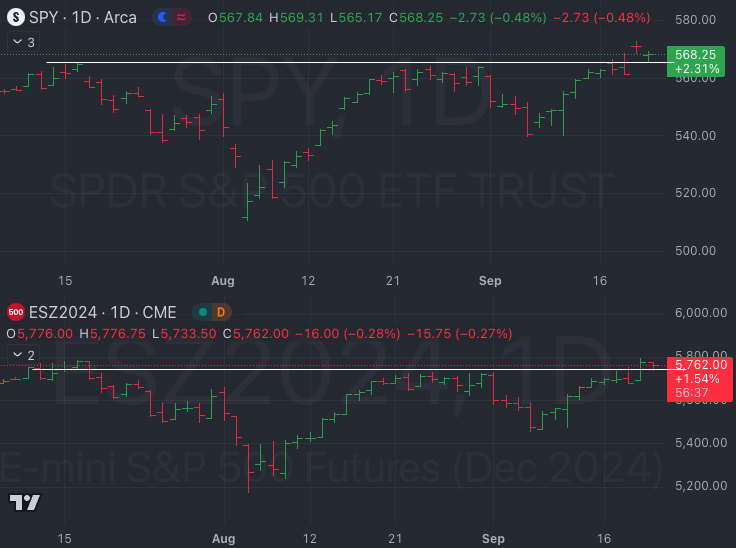Click the Sep label on ESZ2024 time axis
Image resolution: width=736 pixels, height=548 pixels.
tap(493, 539)
